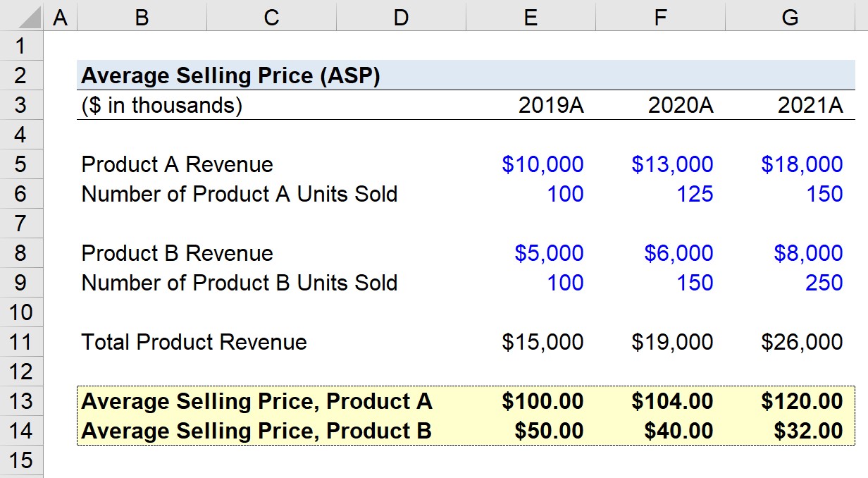Select the $100.00 ASP cell for Product A
The image size is (868, 478).
point(530,401)
